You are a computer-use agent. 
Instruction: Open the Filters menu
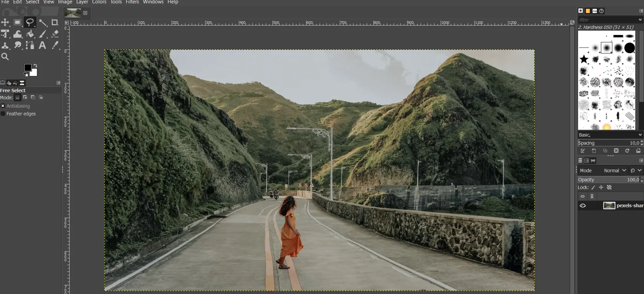pos(132,2)
